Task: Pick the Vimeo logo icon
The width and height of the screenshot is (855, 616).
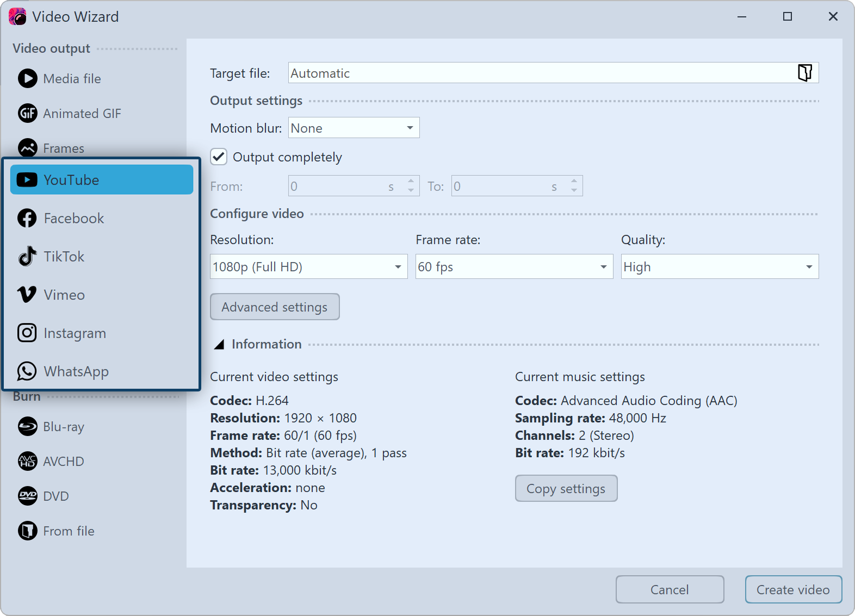Action: click(x=27, y=295)
